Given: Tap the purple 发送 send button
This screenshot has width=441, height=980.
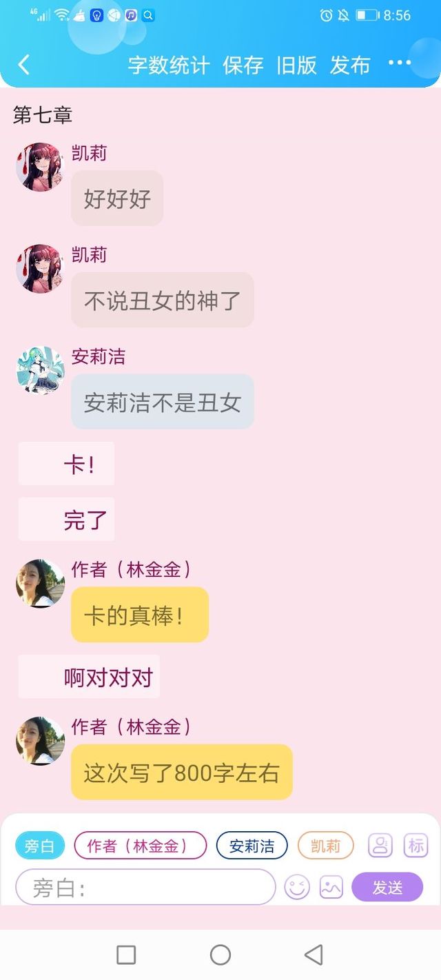Looking at the screenshot, I should coord(387,887).
